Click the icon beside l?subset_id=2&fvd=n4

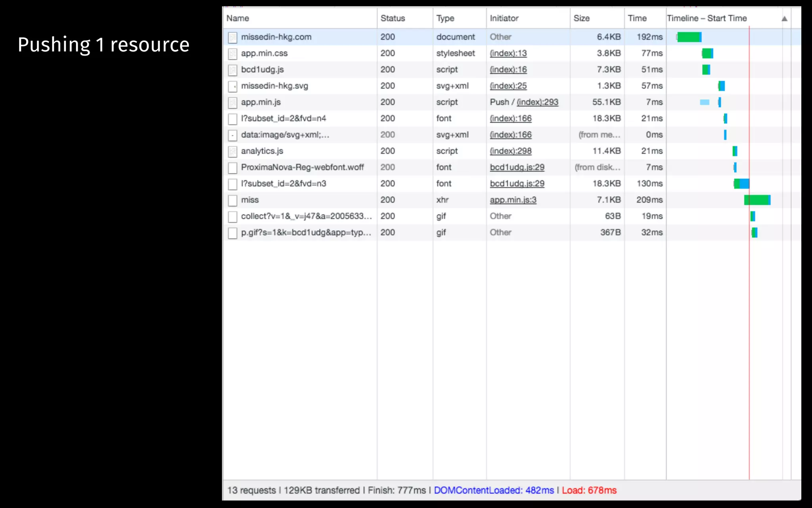pyautogui.click(x=232, y=119)
